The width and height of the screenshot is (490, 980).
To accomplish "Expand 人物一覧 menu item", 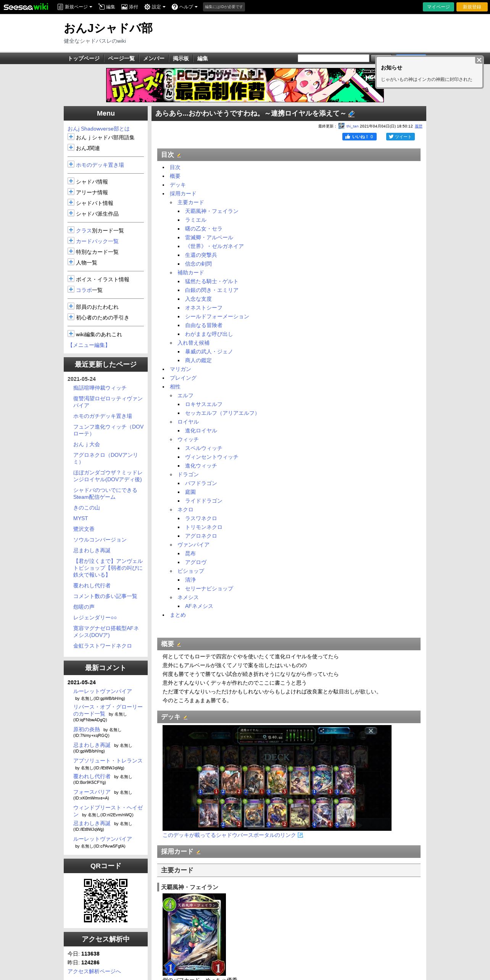I will click(x=71, y=262).
